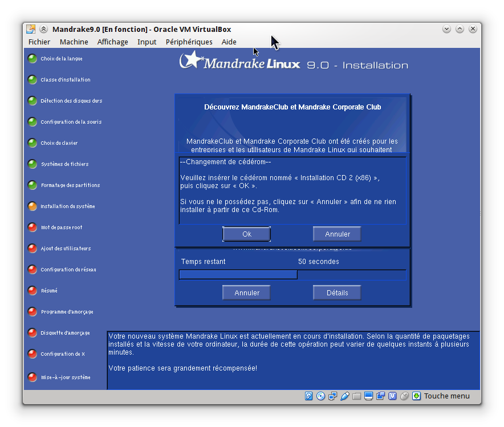504x427 pixels.
Task: Minimize the VirtualBox window
Action: click(x=446, y=29)
